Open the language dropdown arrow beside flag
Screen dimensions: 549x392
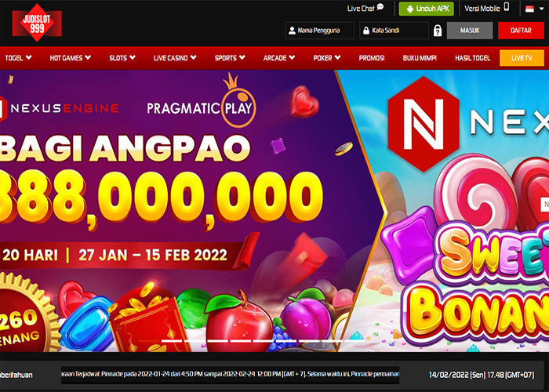click(x=541, y=9)
